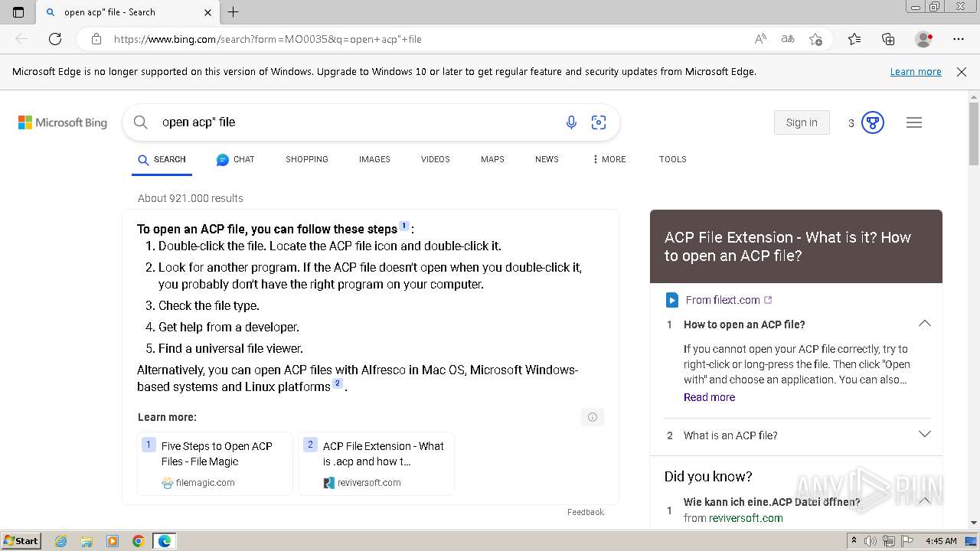This screenshot has height=551, width=980.
Task: Expand What is an ACP file
Action: click(x=924, y=435)
